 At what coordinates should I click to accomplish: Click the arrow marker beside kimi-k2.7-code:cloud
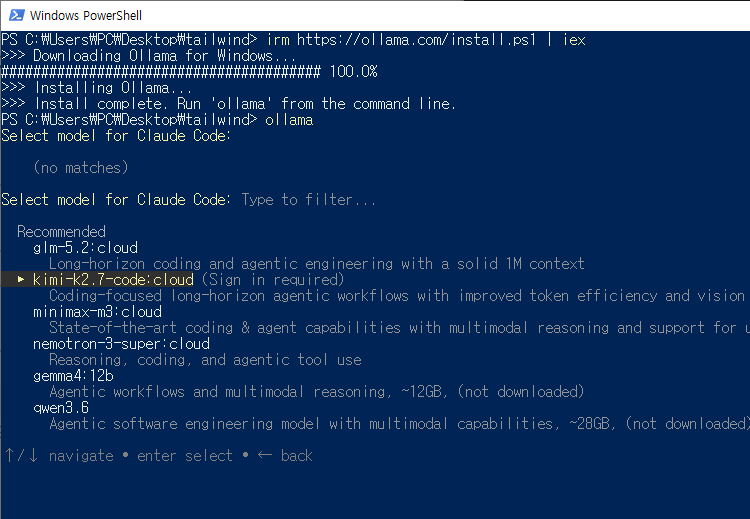(21, 279)
